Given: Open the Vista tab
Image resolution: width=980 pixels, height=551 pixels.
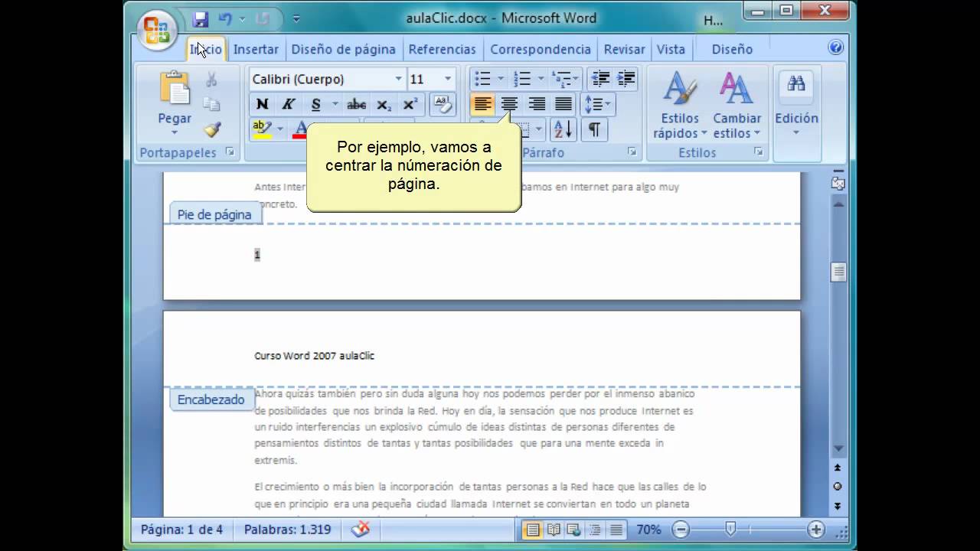Looking at the screenshot, I should [671, 49].
